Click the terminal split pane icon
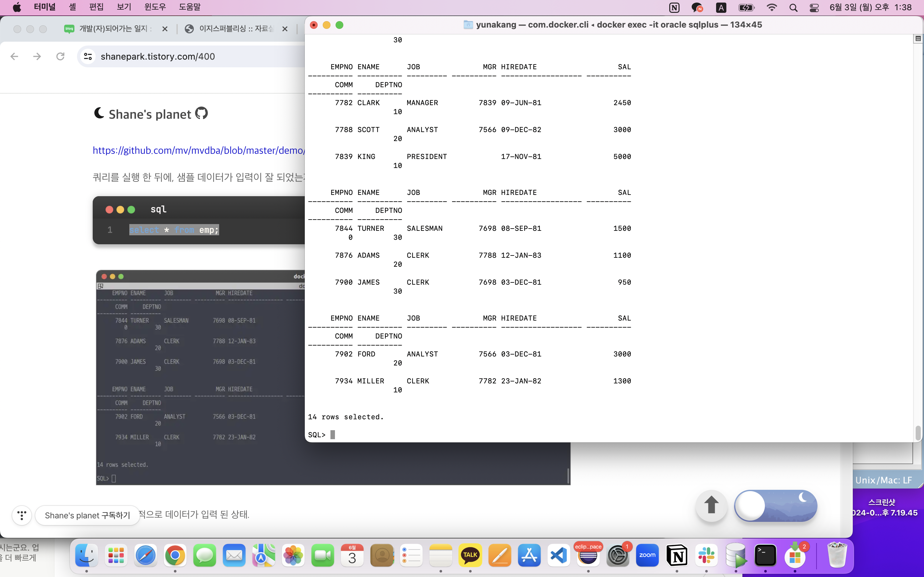 click(918, 38)
